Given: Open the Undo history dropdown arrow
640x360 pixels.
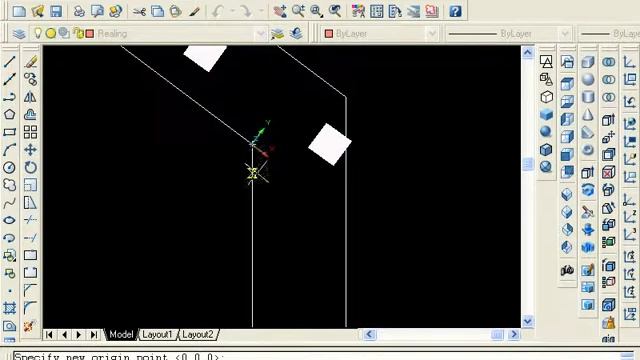Looking at the screenshot, I should pos(233,11).
